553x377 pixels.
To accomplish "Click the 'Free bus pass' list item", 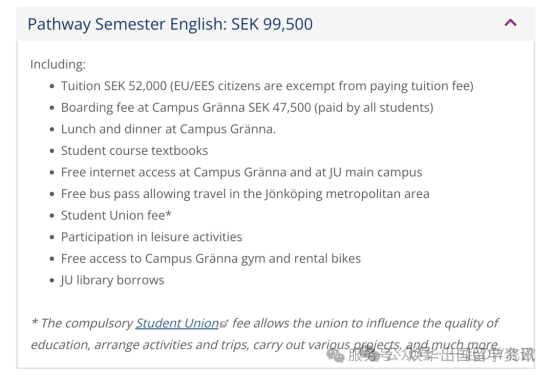I will point(245,194).
